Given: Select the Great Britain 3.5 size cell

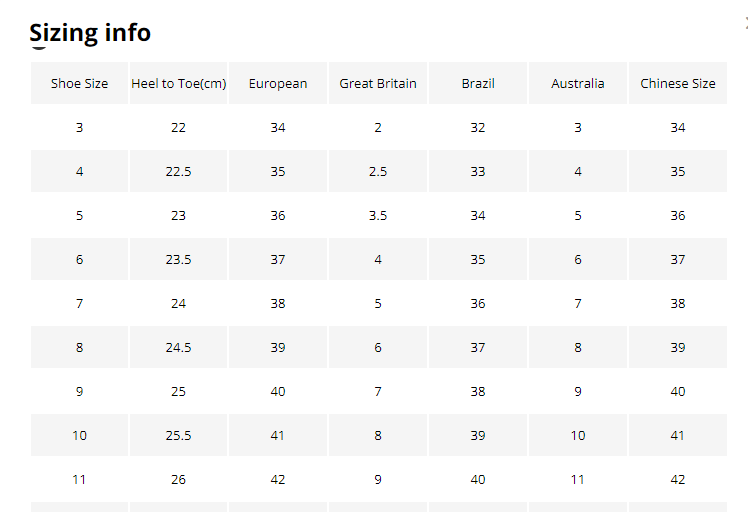Looking at the screenshot, I should coord(378,216).
